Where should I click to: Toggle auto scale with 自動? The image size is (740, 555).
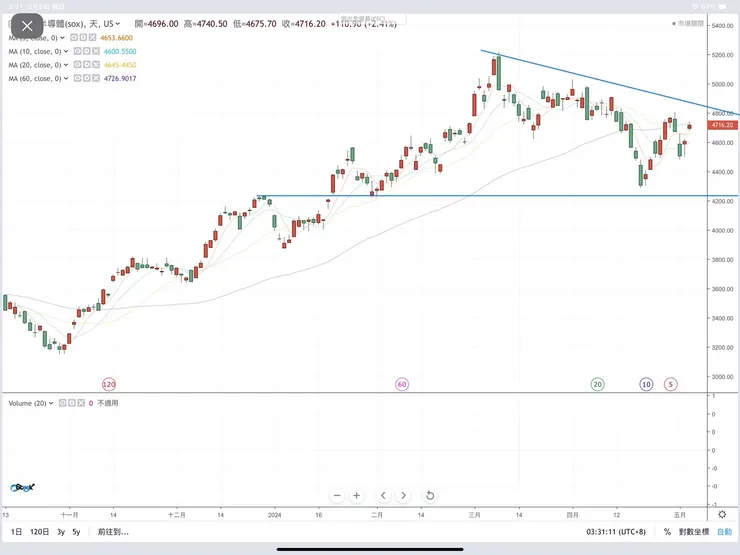724,532
